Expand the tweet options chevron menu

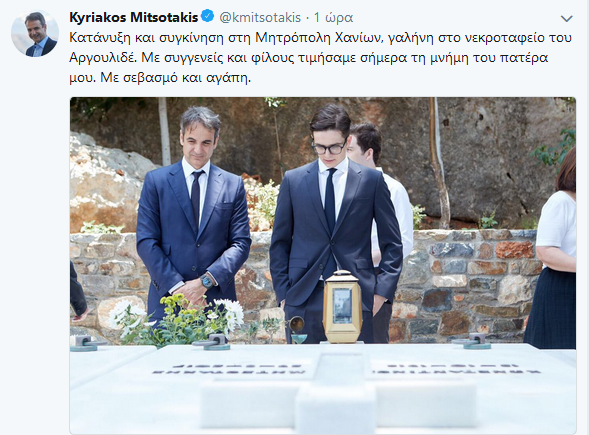coord(566,18)
